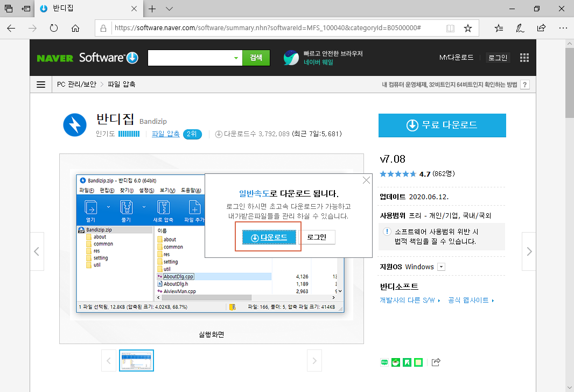Viewport: 574px width, 392px height.
Task: Click the external share arrow icon
Action: (x=436, y=362)
